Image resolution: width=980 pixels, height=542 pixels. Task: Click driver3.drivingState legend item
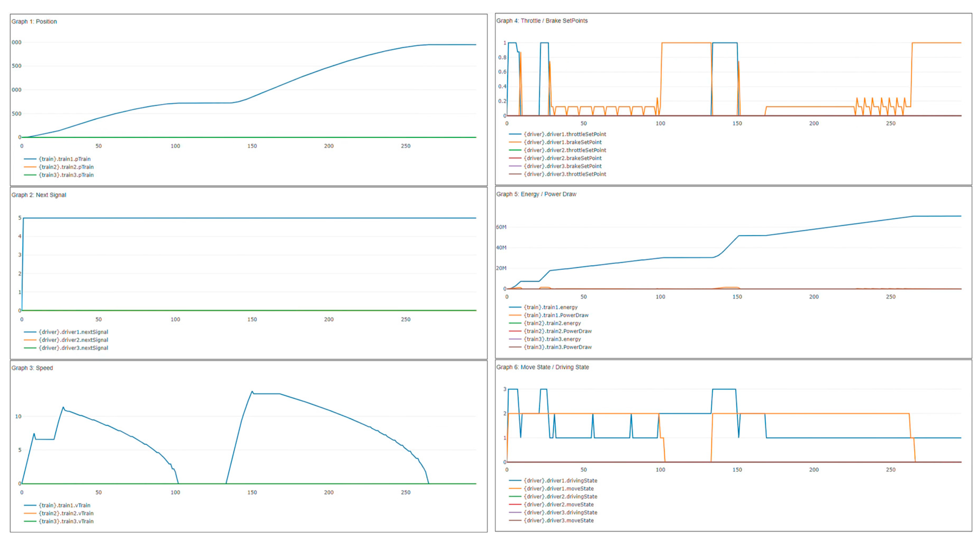pos(553,512)
